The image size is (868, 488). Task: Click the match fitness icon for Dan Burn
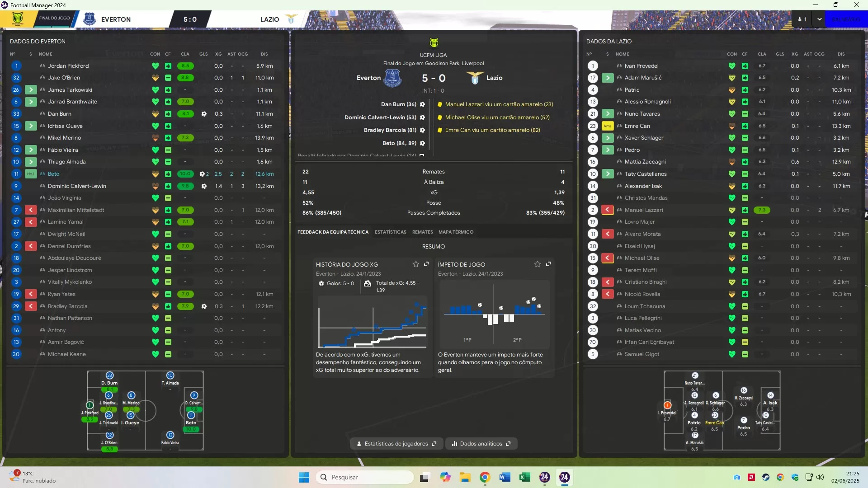(168, 114)
